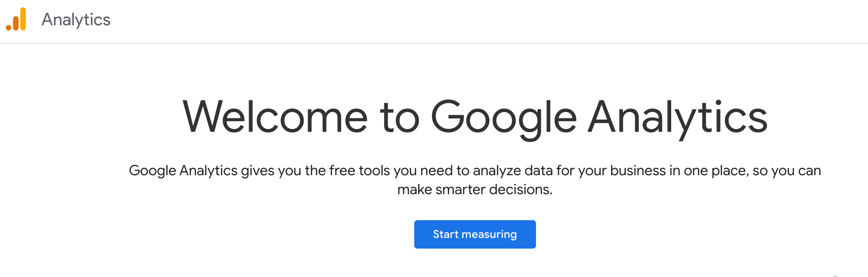Viewport: 868px width, 277px height.
Task: Click "Analytics" at the end of the headline
Action: pos(677,117)
